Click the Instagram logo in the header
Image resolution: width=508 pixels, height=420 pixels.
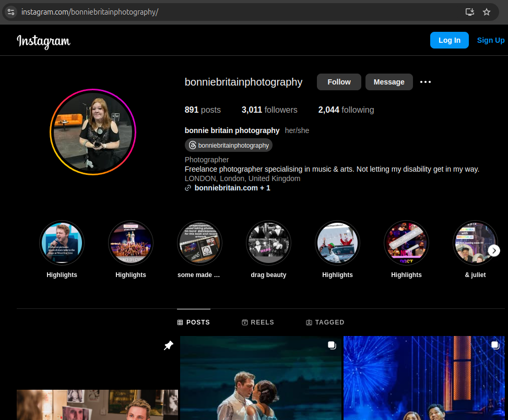pos(44,40)
